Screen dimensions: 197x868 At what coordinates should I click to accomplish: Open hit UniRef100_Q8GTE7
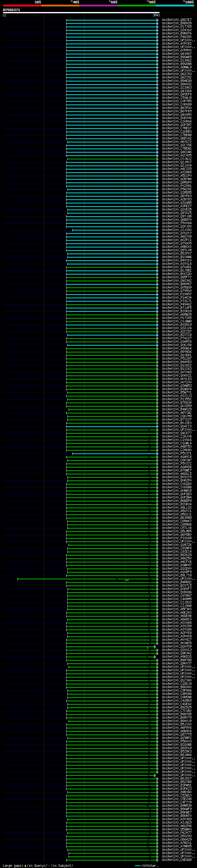(177, 20)
